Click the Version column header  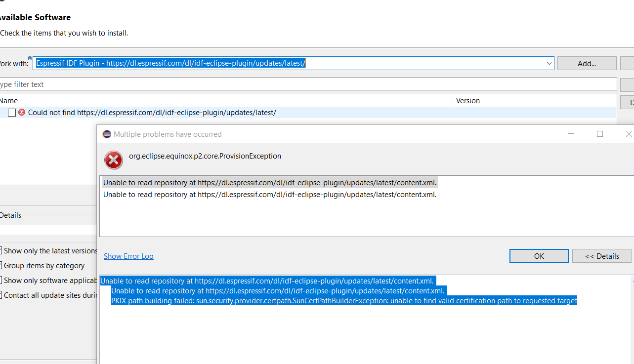[467, 100]
